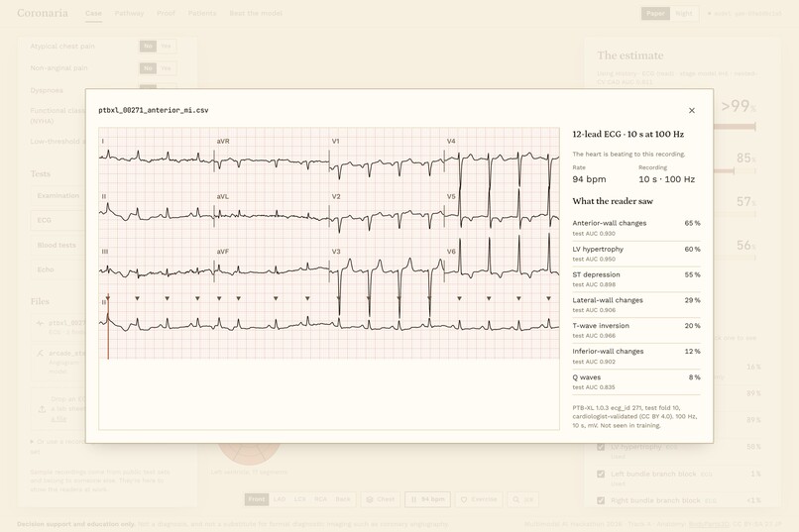Image resolution: width=799 pixels, height=532 pixels.
Task: Click the ECG waveform icon beside ptbxl file
Action: pyautogui.click(x=41, y=323)
